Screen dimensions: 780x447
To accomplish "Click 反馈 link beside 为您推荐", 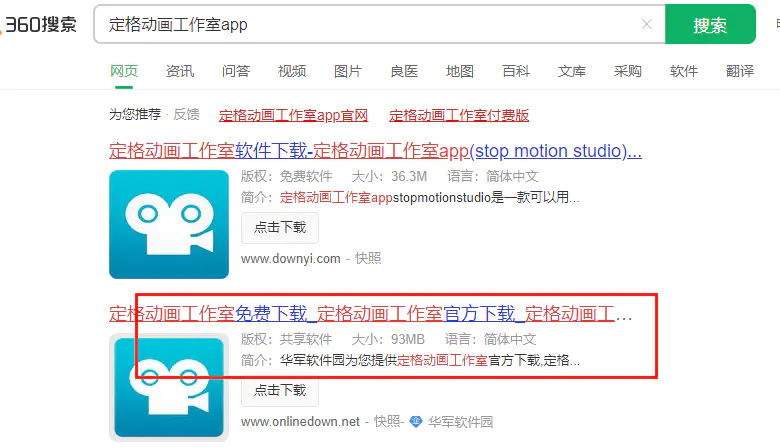I will [187, 115].
